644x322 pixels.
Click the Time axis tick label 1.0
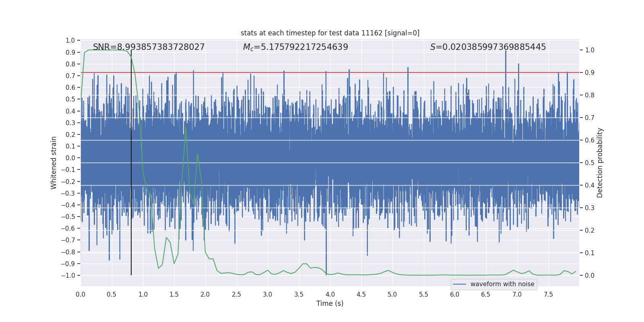pos(143,295)
